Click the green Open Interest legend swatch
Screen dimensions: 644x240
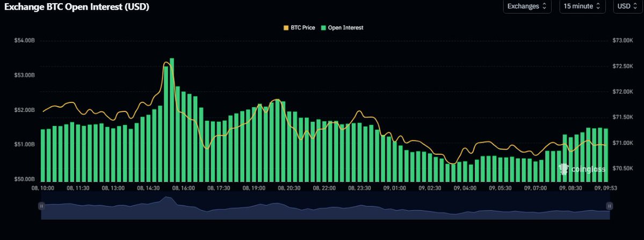[x=324, y=27]
